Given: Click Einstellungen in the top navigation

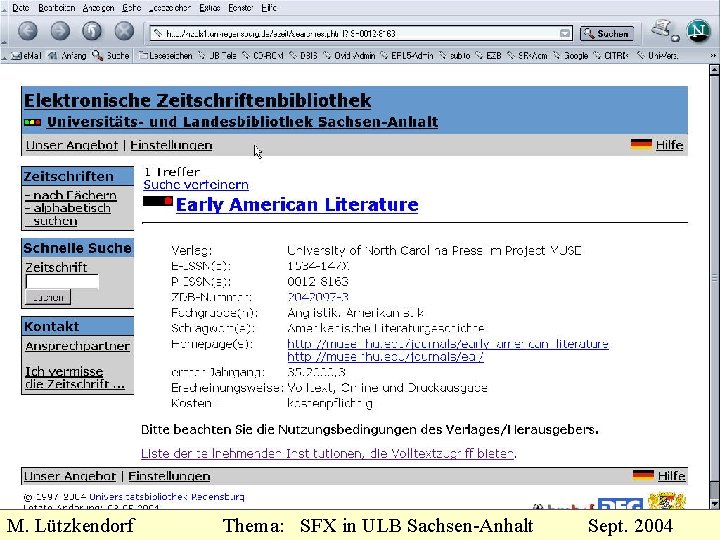Looking at the screenshot, I should click(x=171, y=145).
